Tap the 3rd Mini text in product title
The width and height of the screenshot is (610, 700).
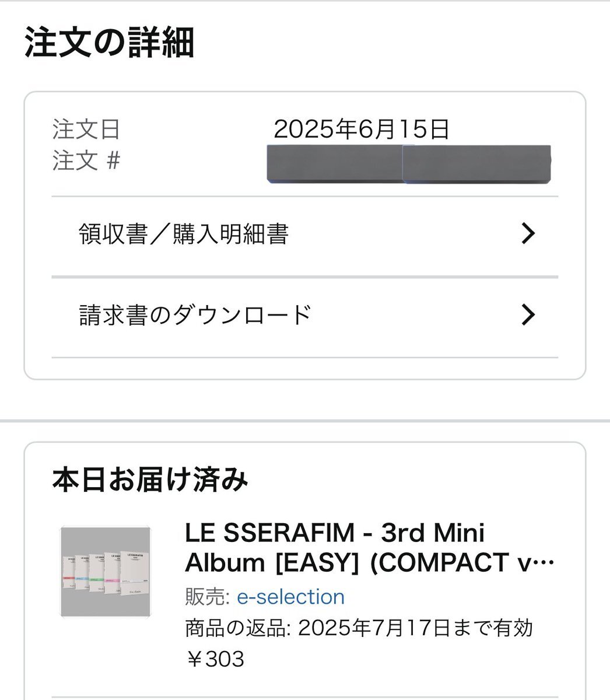(x=432, y=532)
